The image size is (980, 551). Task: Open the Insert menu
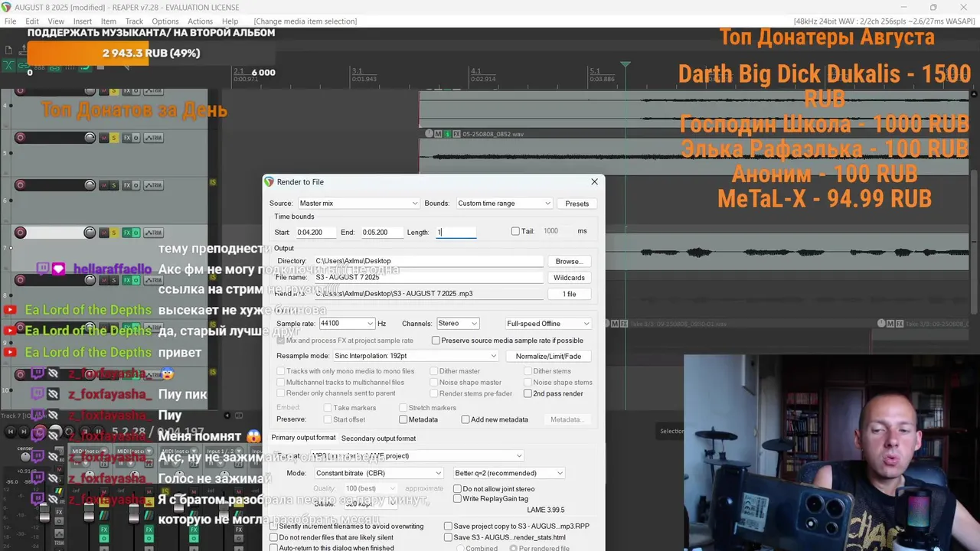click(x=82, y=21)
